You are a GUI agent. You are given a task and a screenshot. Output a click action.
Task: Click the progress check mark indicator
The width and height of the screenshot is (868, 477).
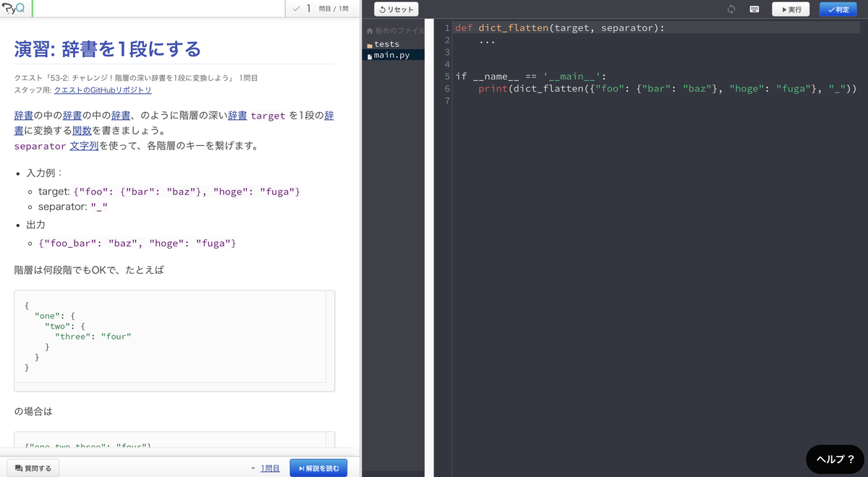click(x=297, y=9)
